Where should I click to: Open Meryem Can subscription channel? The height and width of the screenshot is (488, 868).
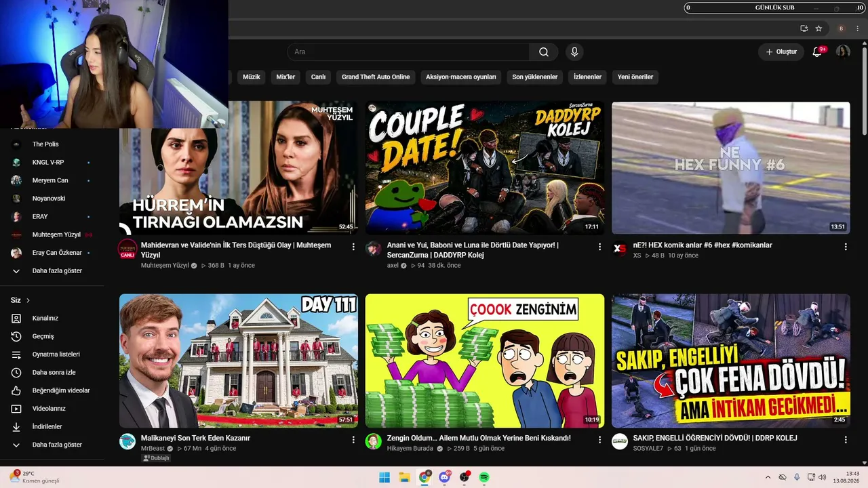coord(52,180)
